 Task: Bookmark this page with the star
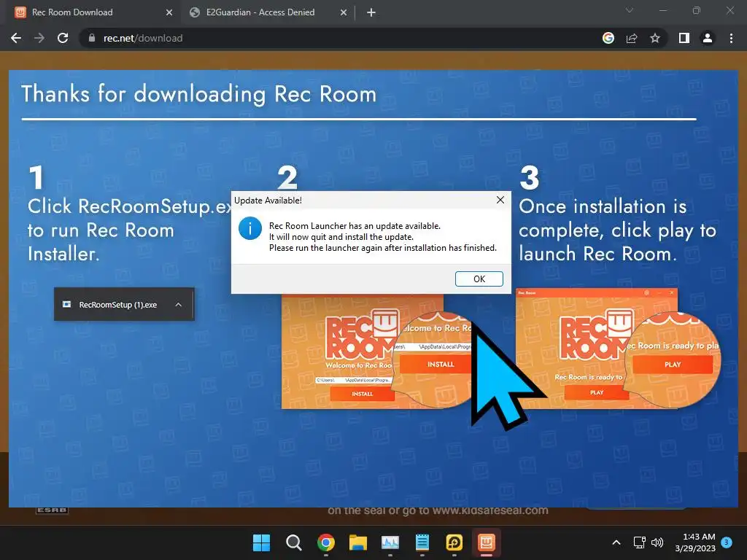pyautogui.click(x=655, y=38)
